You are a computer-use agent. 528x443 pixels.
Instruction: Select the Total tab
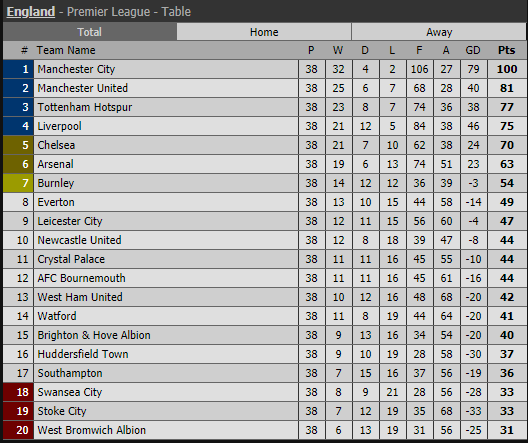point(90,32)
